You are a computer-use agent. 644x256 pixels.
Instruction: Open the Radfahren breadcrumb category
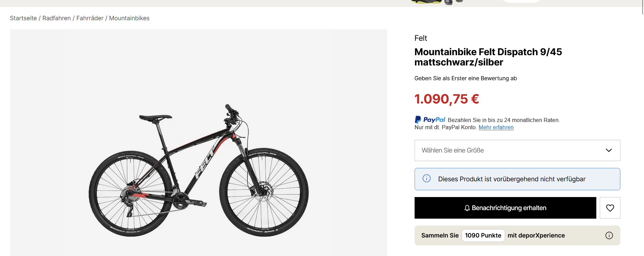click(x=57, y=18)
